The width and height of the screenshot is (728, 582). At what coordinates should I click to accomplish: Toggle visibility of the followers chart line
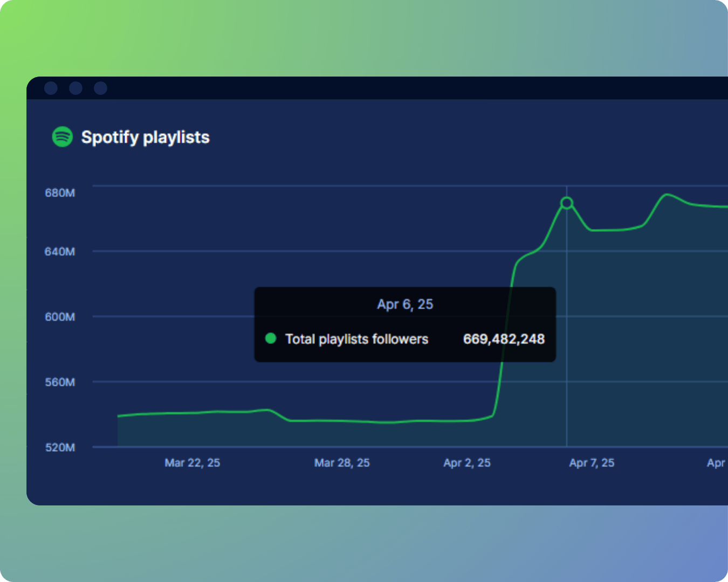pos(356,338)
